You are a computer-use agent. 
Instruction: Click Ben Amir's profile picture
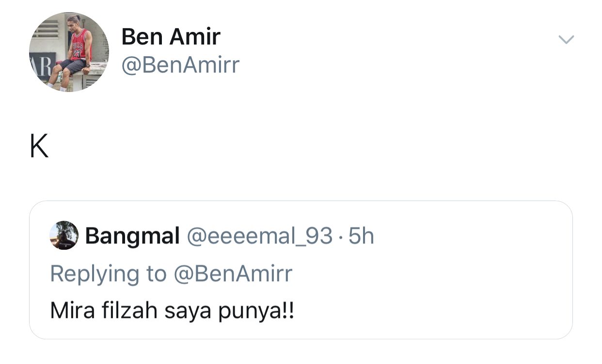pyautogui.click(x=69, y=52)
